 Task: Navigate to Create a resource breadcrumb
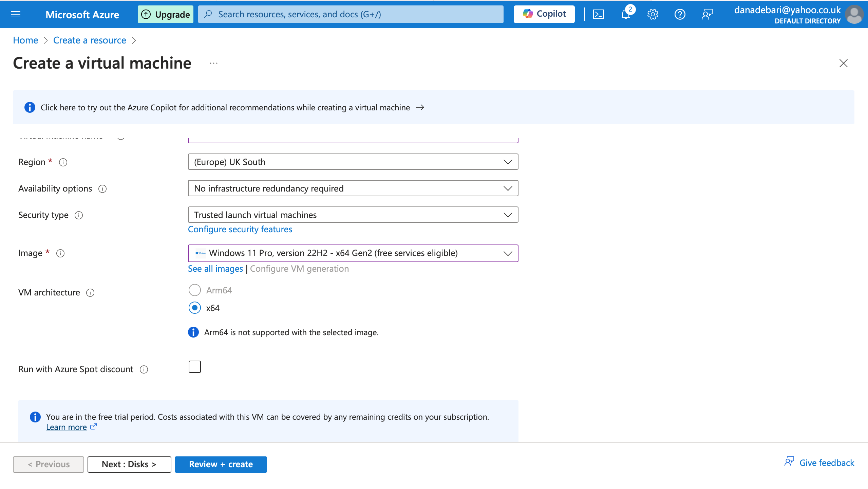coord(90,40)
